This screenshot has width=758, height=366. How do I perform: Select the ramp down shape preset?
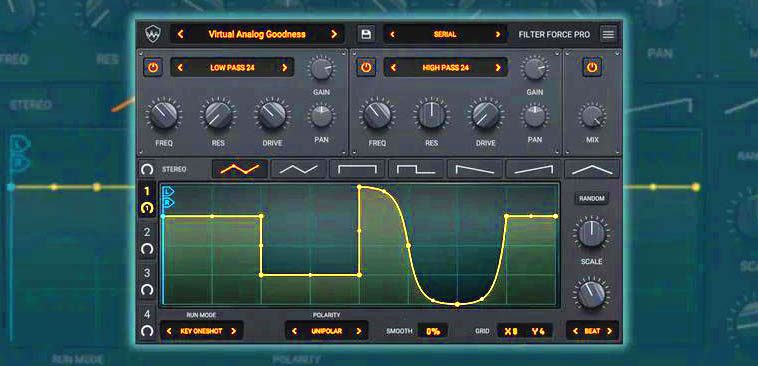coord(475,169)
